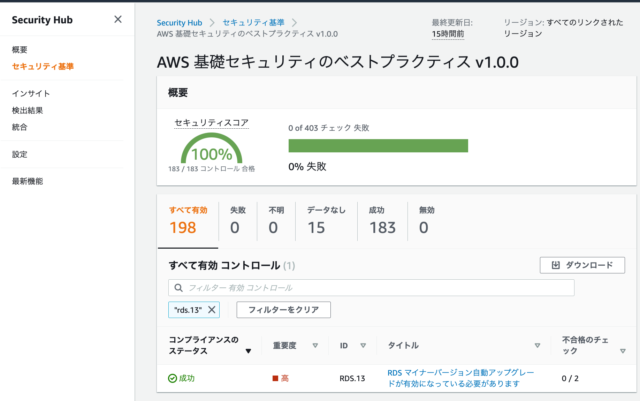Remove the "rds.13" filter chip

(x=211, y=310)
